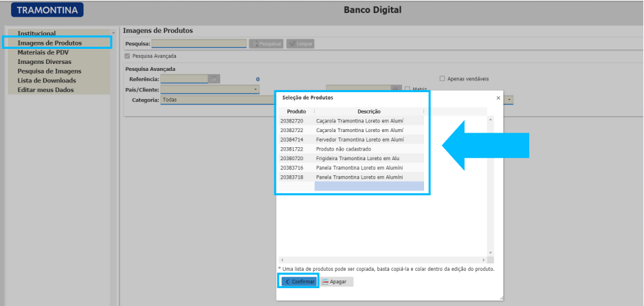This screenshot has width=644, height=306.
Task: Open the Institucional menu item
Action: [x=36, y=33]
